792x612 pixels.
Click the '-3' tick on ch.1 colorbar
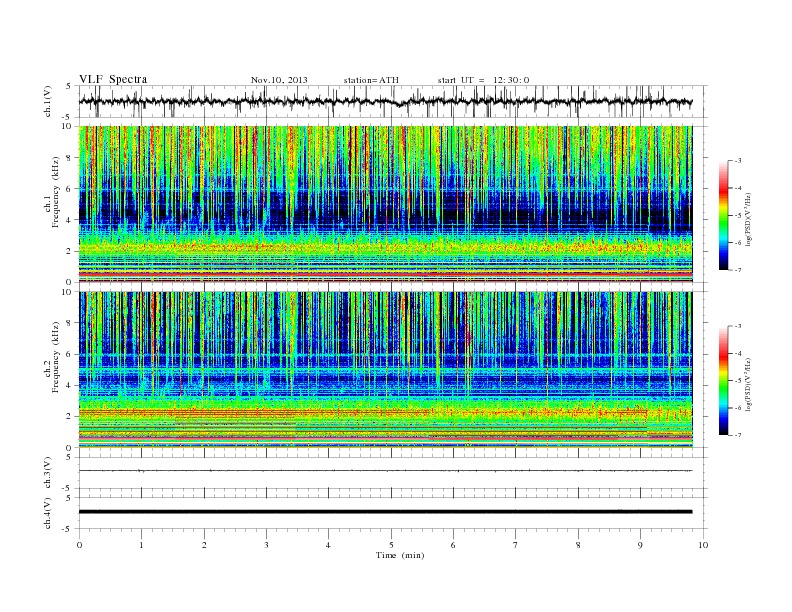pos(737,161)
